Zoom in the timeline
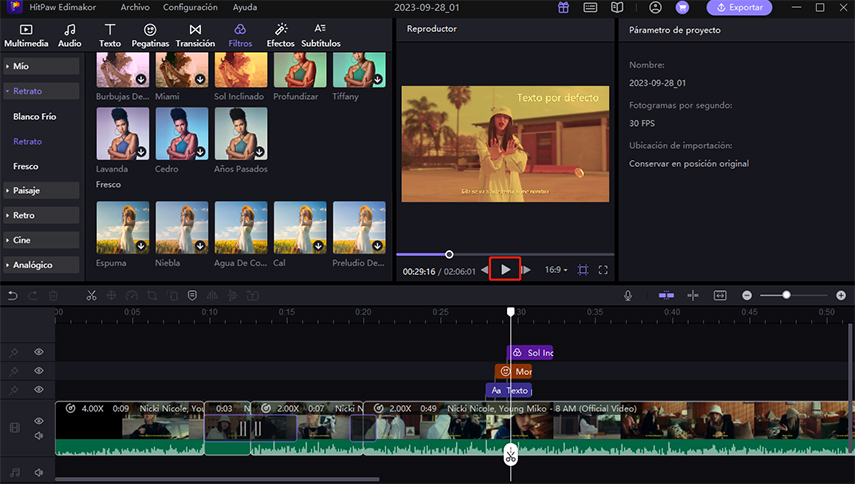Screen dimensions: 855x484 pos(841,295)
